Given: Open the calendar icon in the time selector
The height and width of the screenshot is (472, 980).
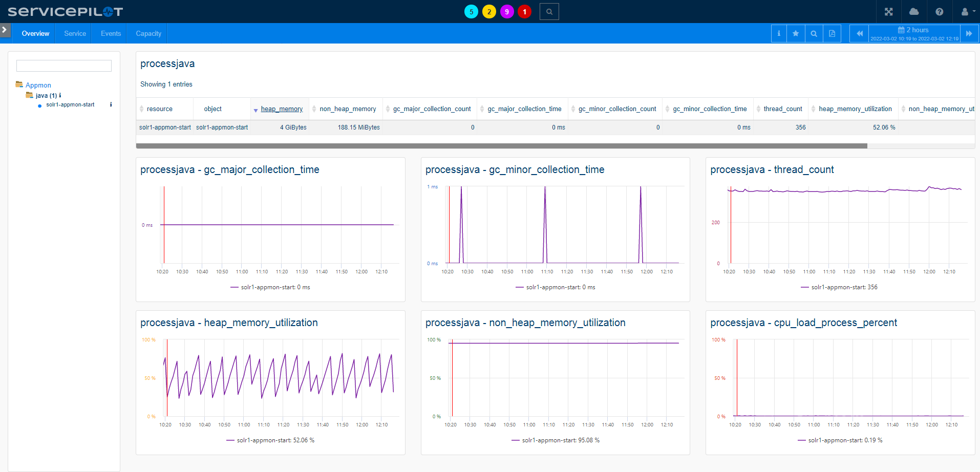Looking at the screenshot, I should (901, 30).
